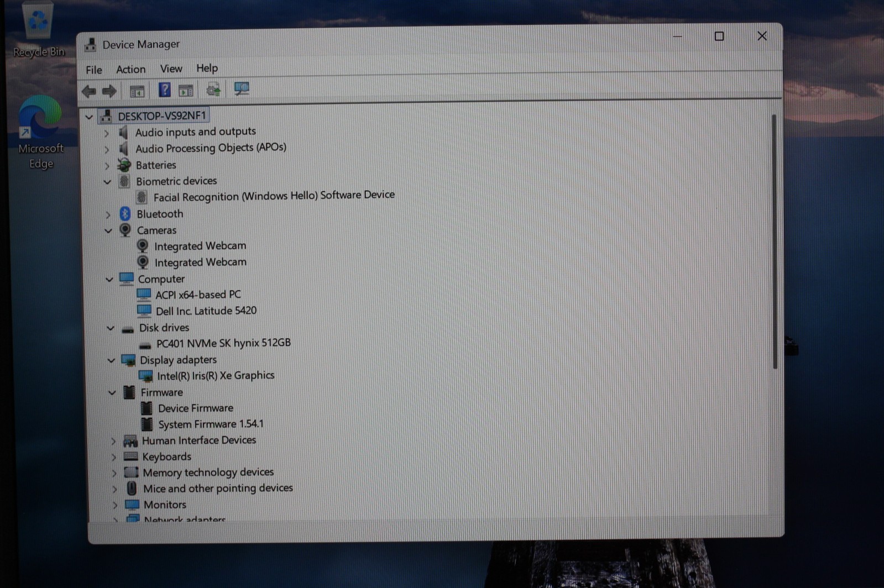Click the Computer category monitor icon

127,279
